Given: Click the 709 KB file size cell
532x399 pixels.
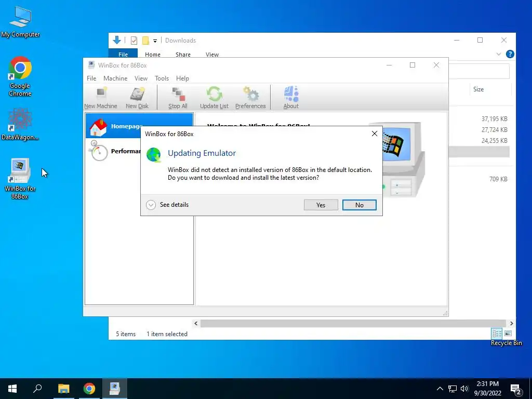Looking at the screenshot, I should pyautogui.click(x=498, y=179).
